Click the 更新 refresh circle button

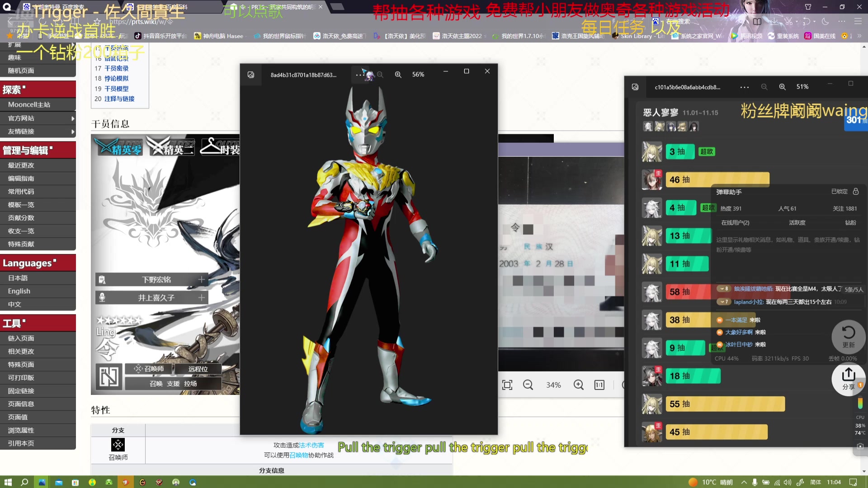[x=848, y=337]
